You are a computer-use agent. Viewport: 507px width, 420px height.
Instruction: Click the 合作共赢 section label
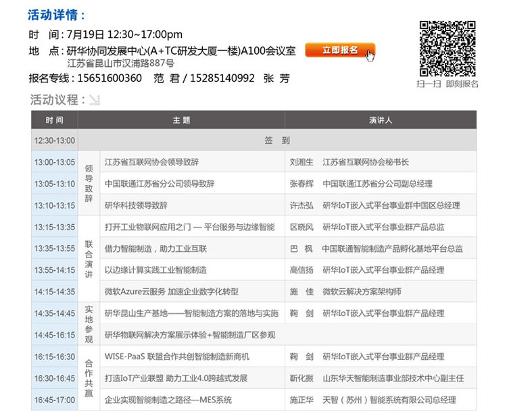(89, 378)
